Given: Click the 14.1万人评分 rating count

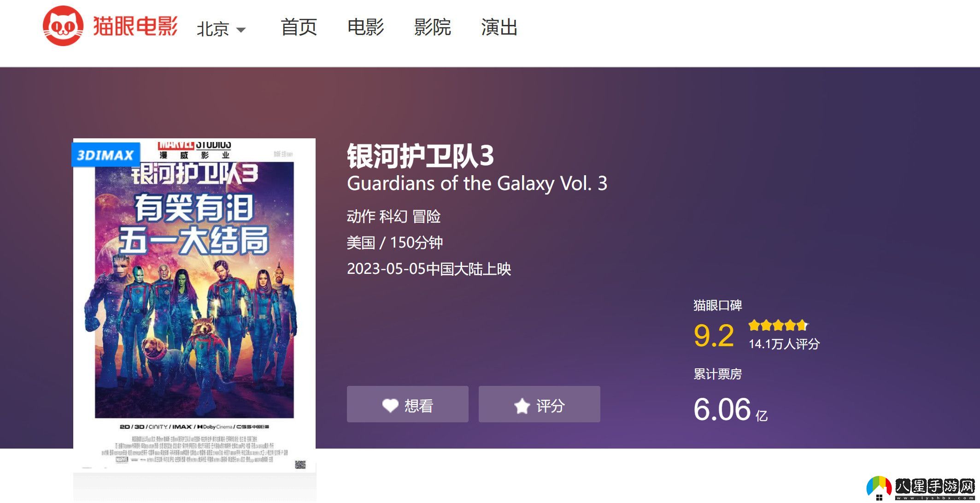Looking at the screenshot, I should tap(784, 344).
